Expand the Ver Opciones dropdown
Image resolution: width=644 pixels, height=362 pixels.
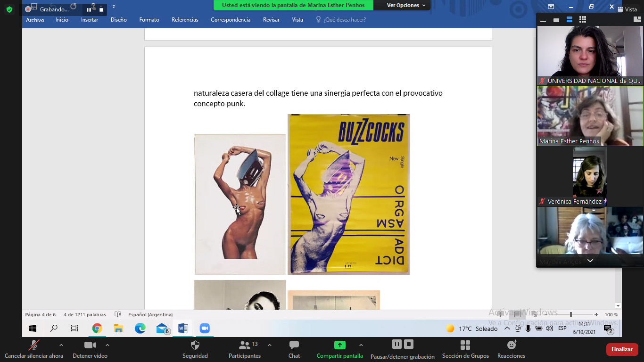click(405, 5)
